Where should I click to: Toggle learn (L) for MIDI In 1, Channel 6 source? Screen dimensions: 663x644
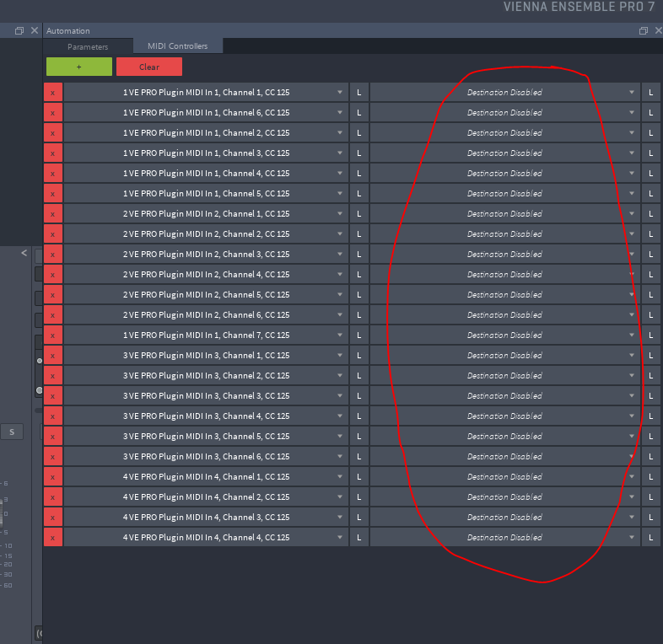coord(358,112)
